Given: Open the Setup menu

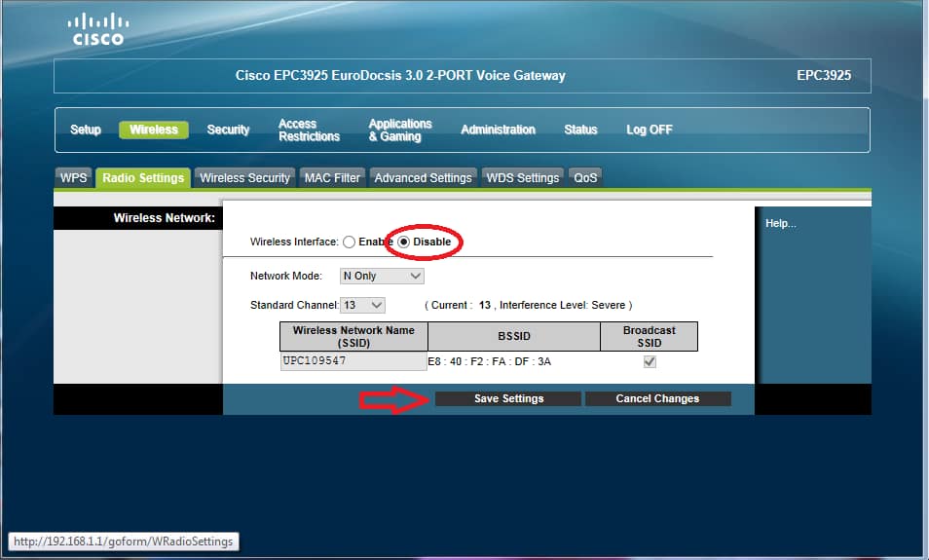Looking at the screenshot, I should point(86,130).
